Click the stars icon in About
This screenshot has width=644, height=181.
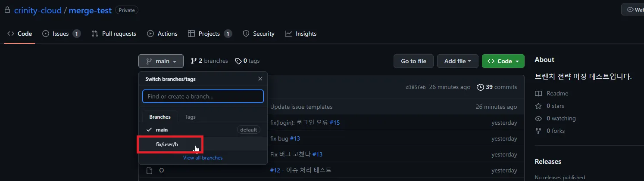[x=538, y=106]
